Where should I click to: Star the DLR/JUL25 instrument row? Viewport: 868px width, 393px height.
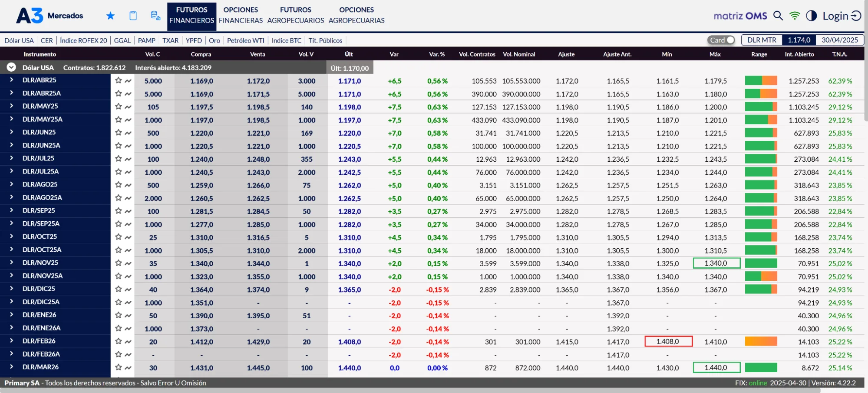click(x=118, y=158)
